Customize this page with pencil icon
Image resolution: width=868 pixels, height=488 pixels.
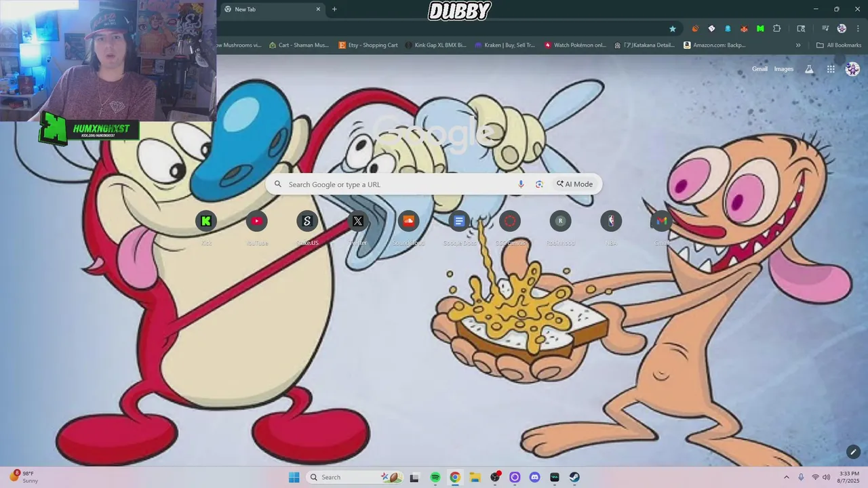click(853, 452)
